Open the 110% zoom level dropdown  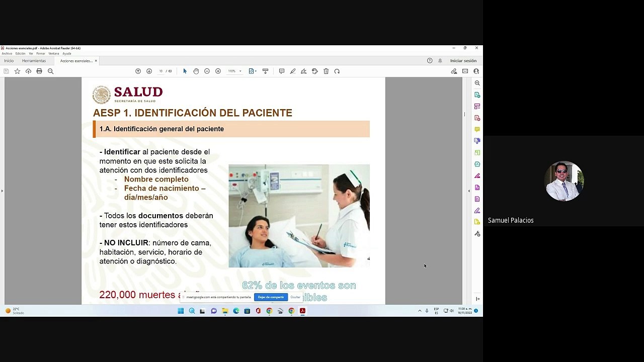234,71
